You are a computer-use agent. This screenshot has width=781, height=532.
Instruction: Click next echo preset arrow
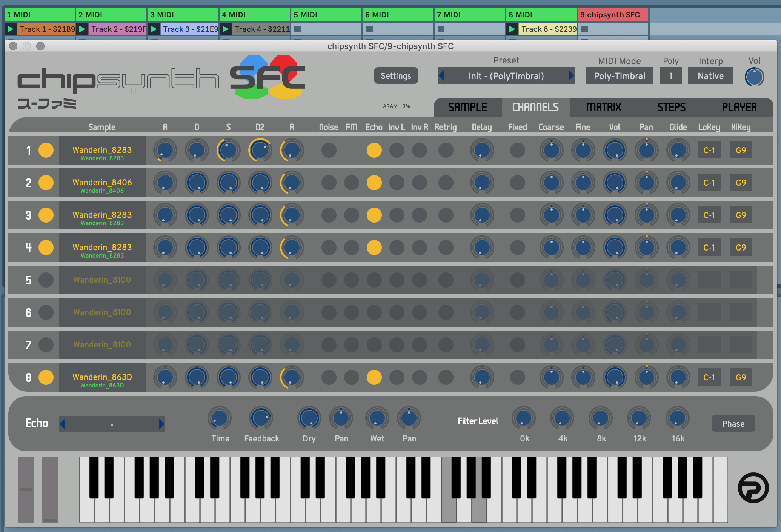(161, 424)
